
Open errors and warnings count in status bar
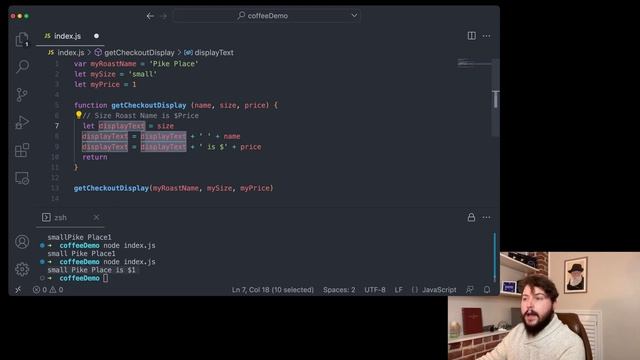[48, 290]
